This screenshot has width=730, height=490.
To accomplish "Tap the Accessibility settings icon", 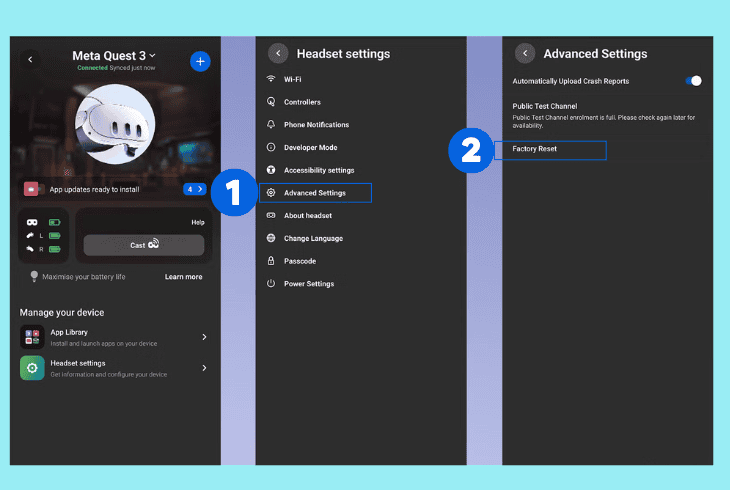I will click(271, 170).
